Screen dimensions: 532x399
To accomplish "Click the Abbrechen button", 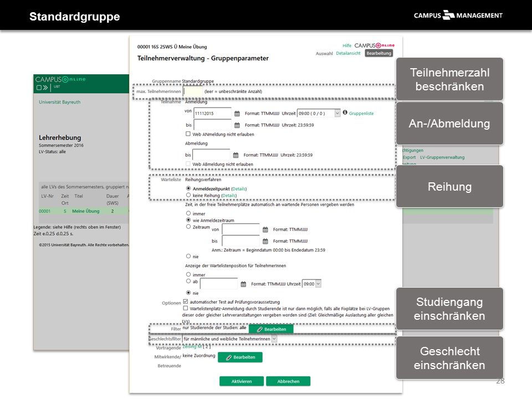I will coord(288,381).
